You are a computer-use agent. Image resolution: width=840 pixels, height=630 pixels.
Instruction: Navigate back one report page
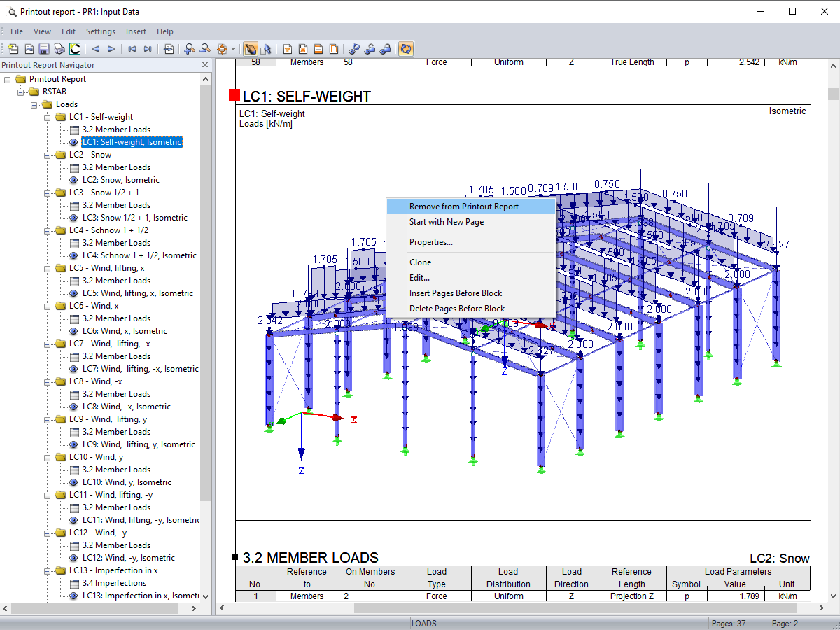(x=95, y=49)
